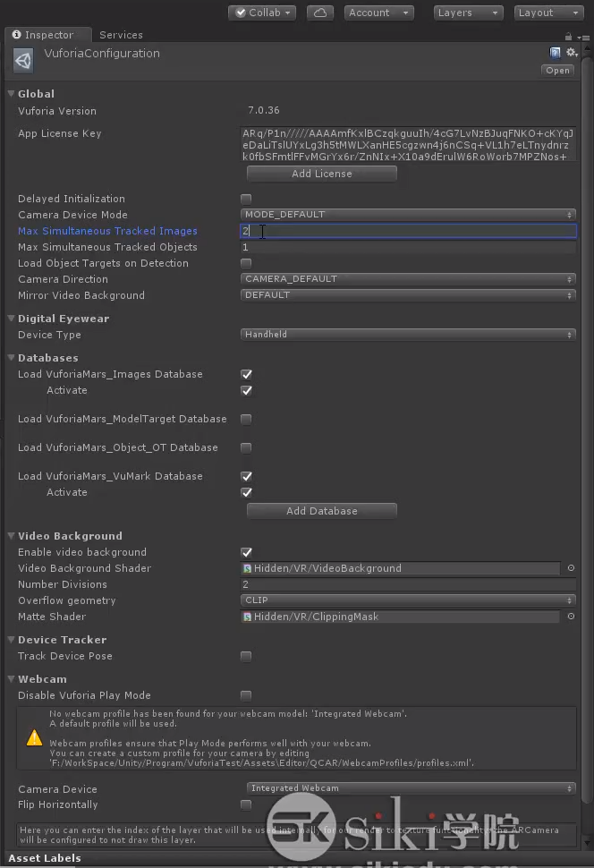Viewport: 594px width, 868px height.
Task: Collapse the Databases section
Action: [11, 358]
